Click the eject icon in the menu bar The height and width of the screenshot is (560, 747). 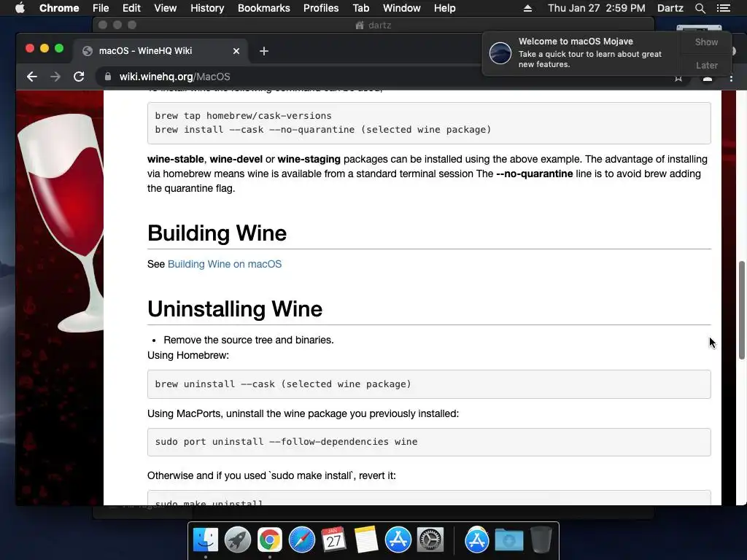(527, 8)
